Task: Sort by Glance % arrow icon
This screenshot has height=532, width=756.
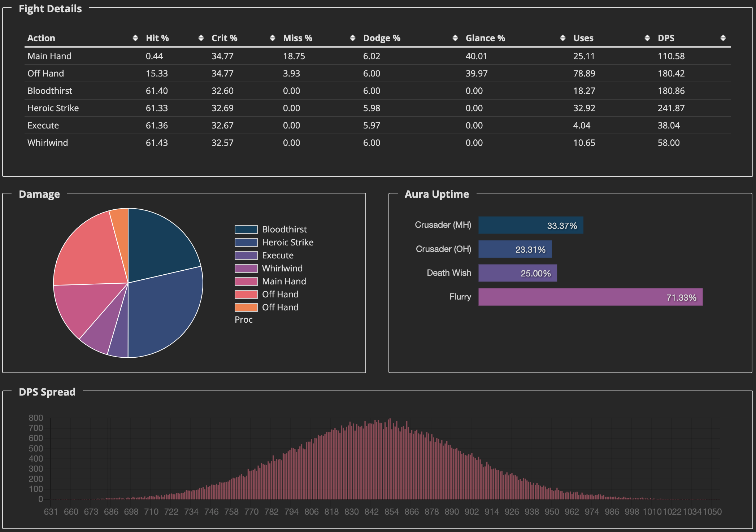Action: tap(563, 38)
